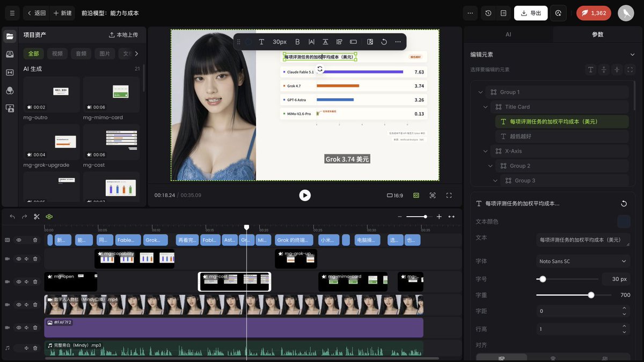
Task: Click 本地上传 local upload button
Action: click(123, 35)
